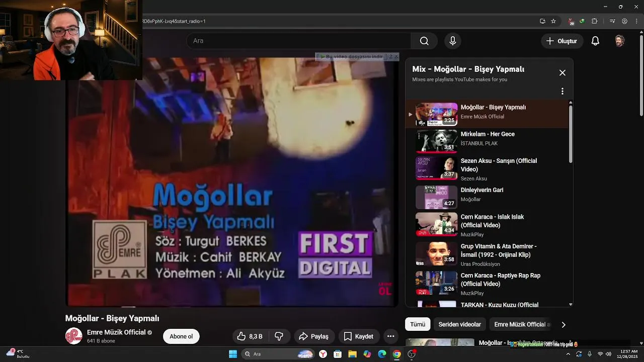Show hidden system tray icons

[x=569, y=354]
